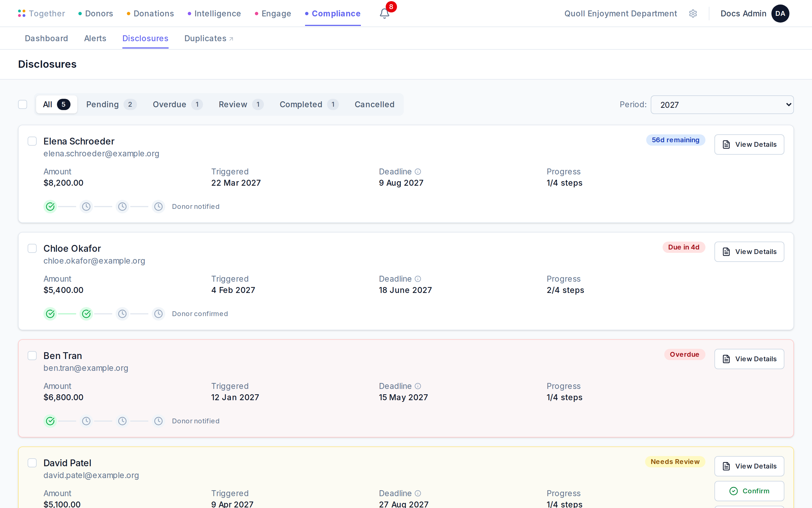Viewport: 812px width, 508px height.
Task: Click Ben Tran's fourth pending step clock
Action: 158,421
